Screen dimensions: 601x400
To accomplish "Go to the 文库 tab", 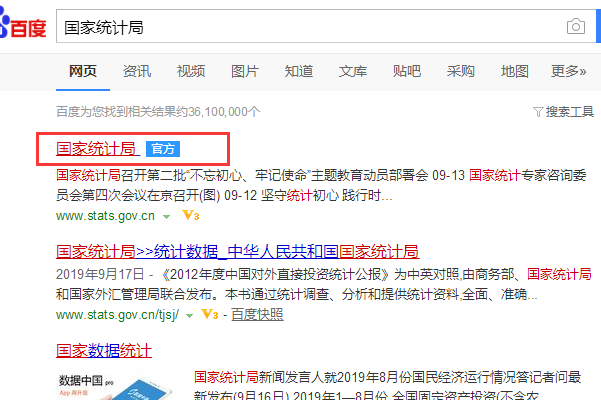I will pyautogui.click(x=353, y=71).
